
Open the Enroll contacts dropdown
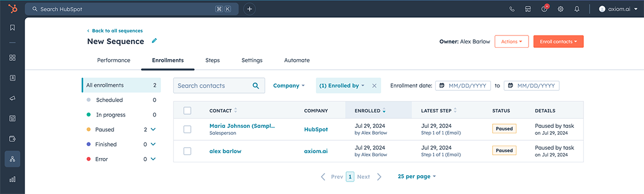(558, 41)
